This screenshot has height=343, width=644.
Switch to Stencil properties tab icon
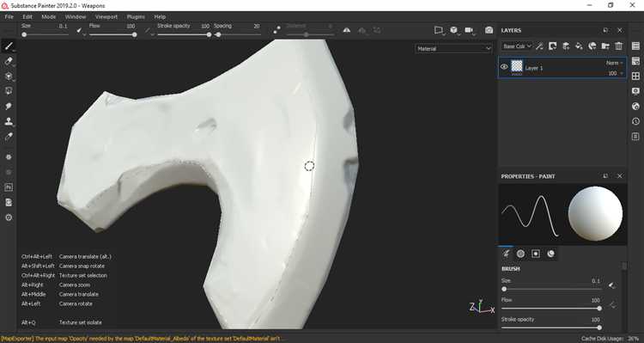536,254
